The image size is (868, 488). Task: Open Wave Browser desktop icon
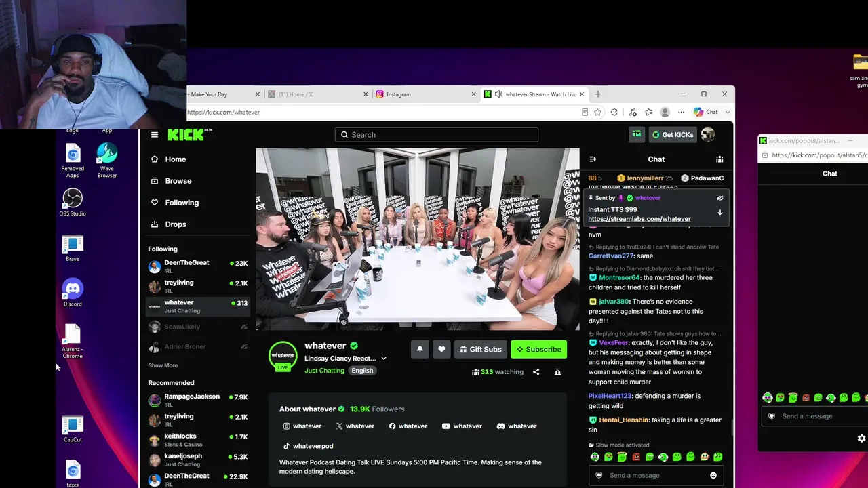pyautogui.click(x=106, y=161)
